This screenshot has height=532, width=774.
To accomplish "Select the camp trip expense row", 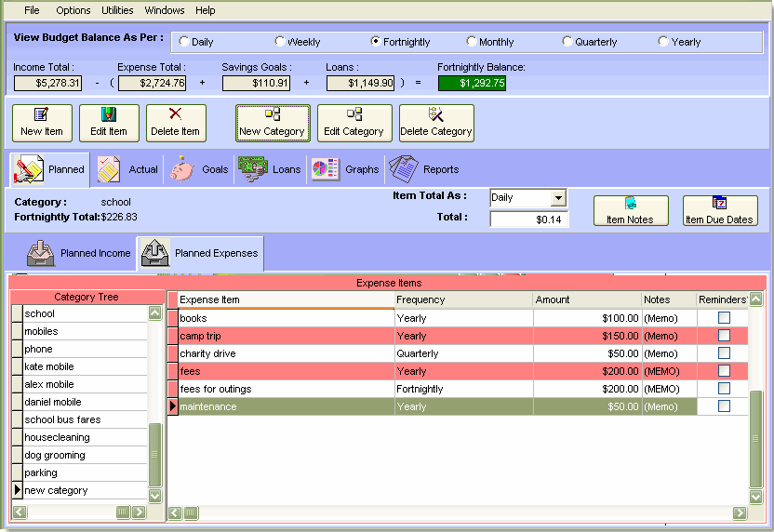I will pos(458,336).
